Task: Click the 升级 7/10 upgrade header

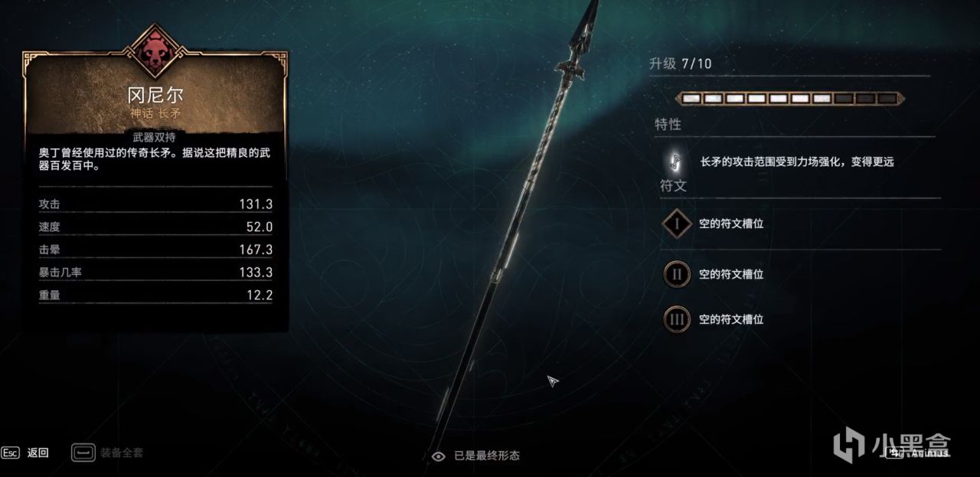Action: click(x=680, y=64)
